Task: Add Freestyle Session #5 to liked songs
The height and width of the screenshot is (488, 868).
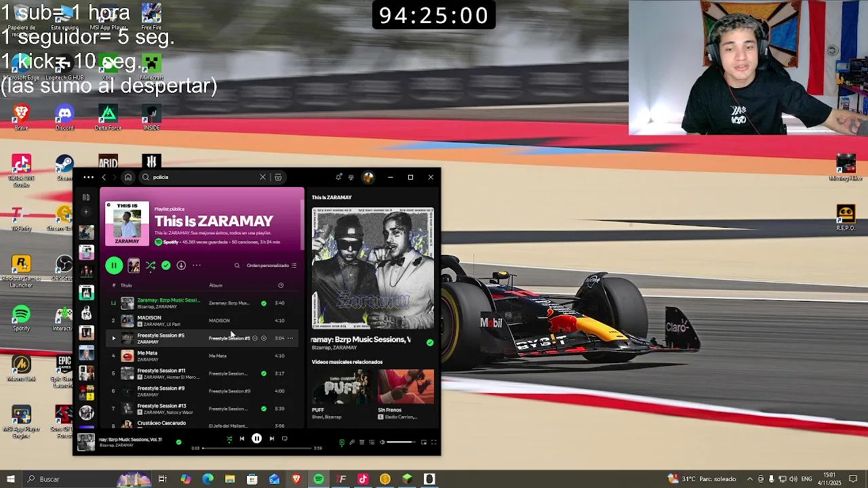Action: [264, 338]
